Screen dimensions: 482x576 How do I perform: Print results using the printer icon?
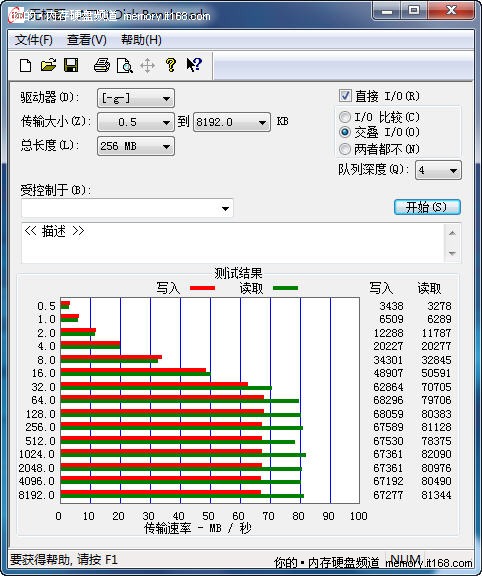point(102,65)
